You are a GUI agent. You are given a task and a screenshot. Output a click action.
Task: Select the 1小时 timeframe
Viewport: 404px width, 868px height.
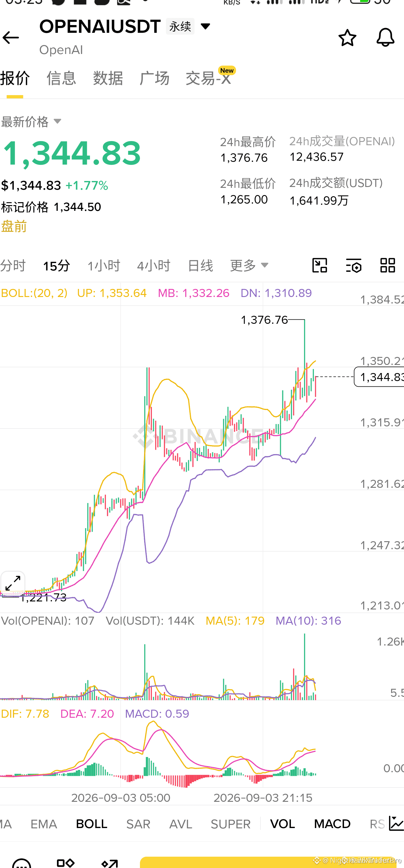point(104,265)
